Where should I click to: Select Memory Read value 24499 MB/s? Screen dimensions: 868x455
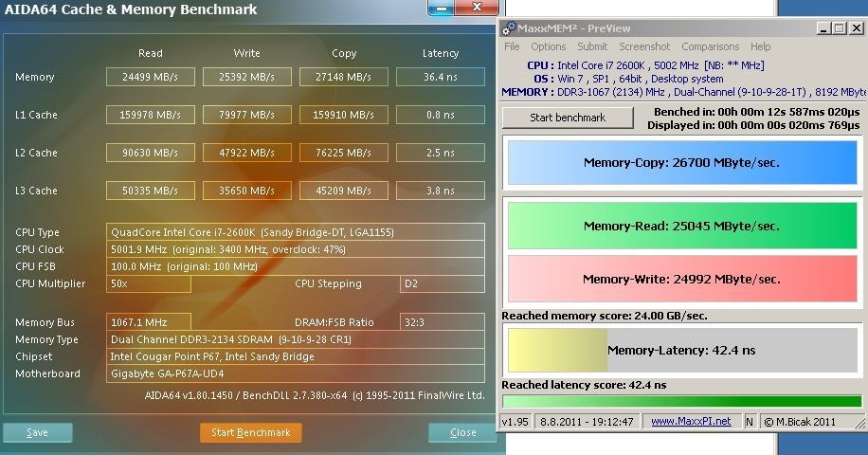150,77
